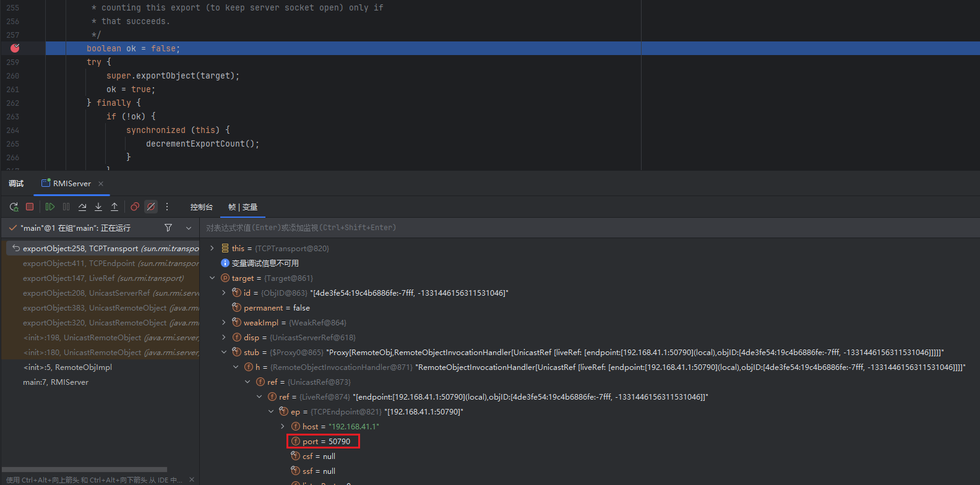Resume program execution

(50, 207)
